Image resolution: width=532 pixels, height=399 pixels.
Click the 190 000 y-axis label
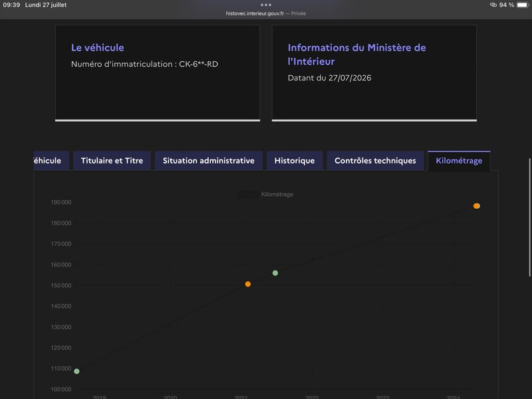coord(61,202)
